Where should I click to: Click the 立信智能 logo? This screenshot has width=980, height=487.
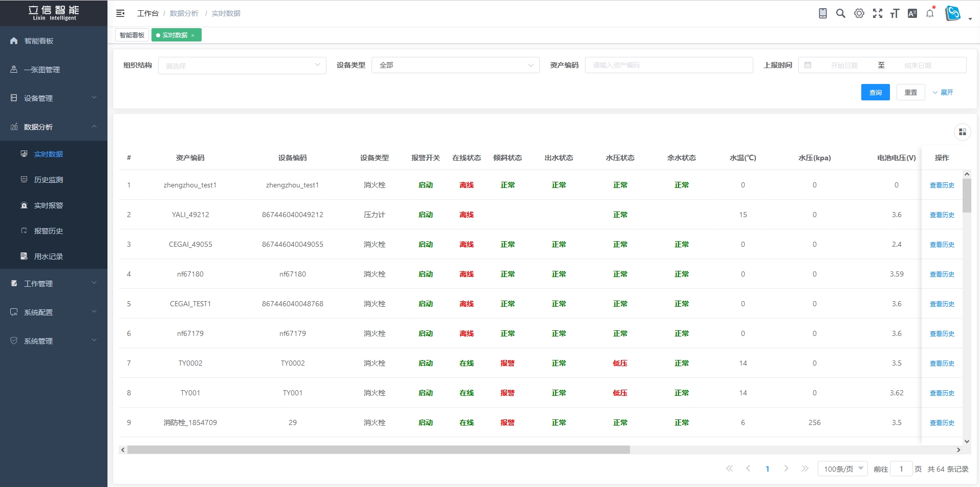click(x=54, y=13)
